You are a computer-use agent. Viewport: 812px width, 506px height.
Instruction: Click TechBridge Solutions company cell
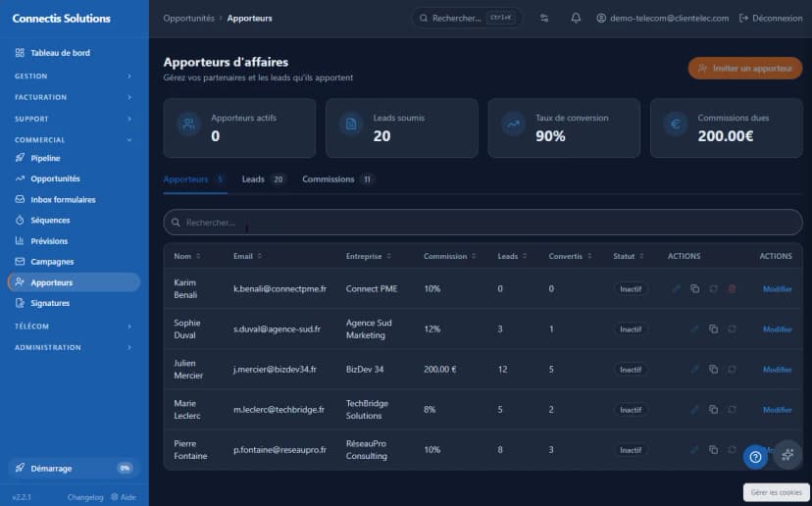click(367, 410)
